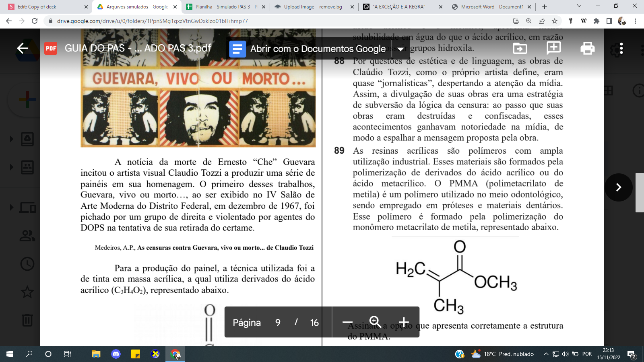Click the key (password) extension icon
Image resolution: width=644 pixels, height=362 pixels.
[571, 21]
